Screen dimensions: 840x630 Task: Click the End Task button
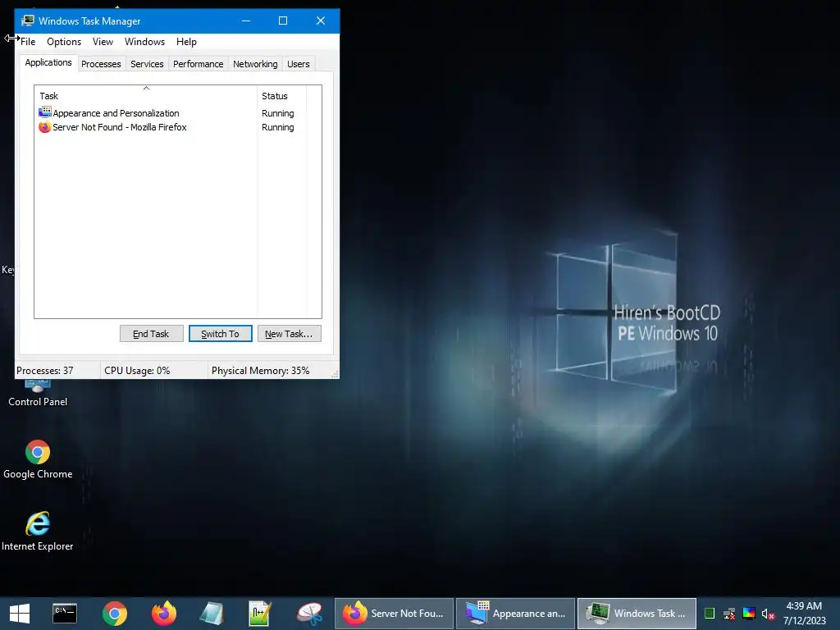point(151,334)
